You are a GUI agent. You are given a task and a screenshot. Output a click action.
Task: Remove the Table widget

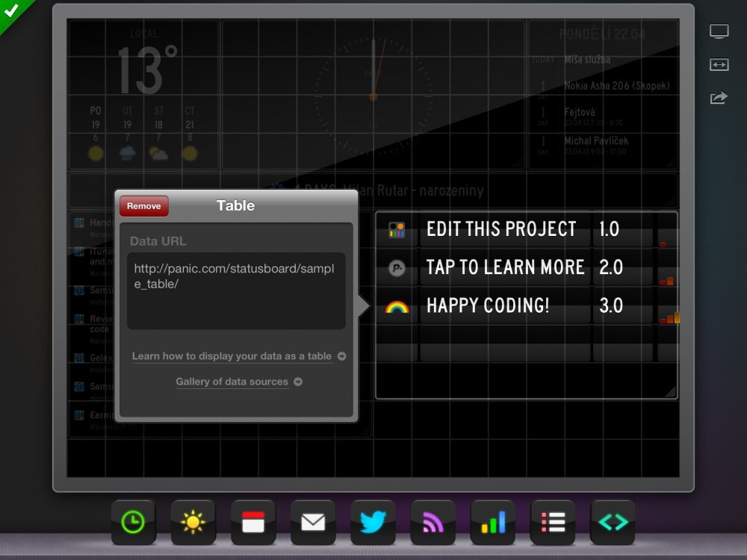click(x=143, y=205)
